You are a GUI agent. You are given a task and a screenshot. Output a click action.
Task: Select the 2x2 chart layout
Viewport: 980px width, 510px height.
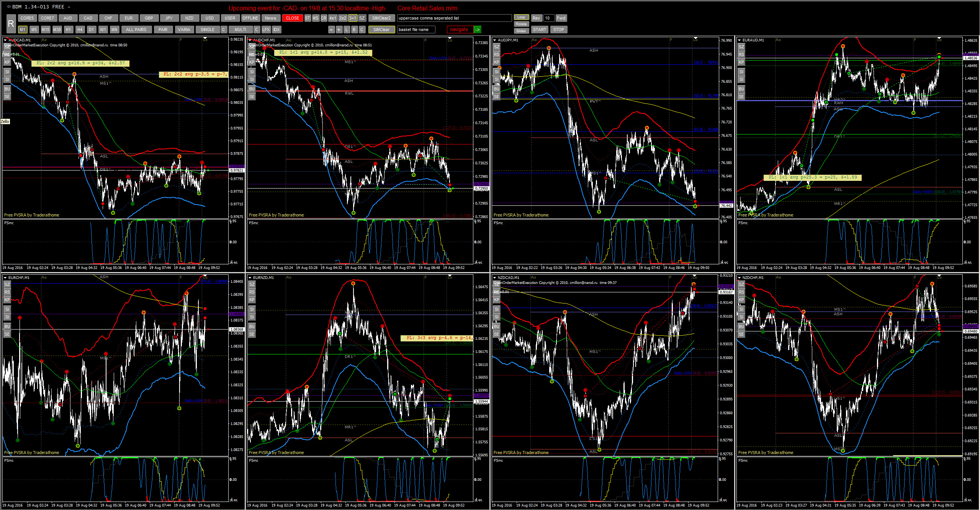pos(342,18)
